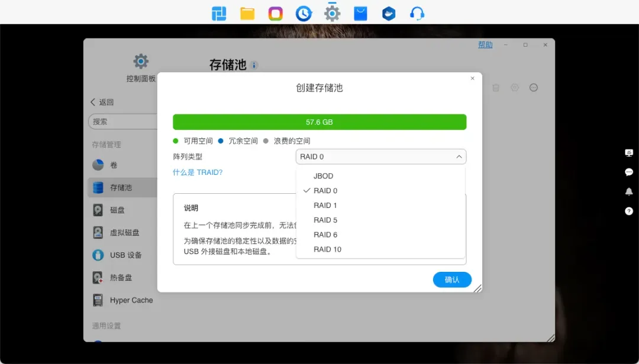
Task: Choose JBOD from array type list
Action: [x=323, y=176]
